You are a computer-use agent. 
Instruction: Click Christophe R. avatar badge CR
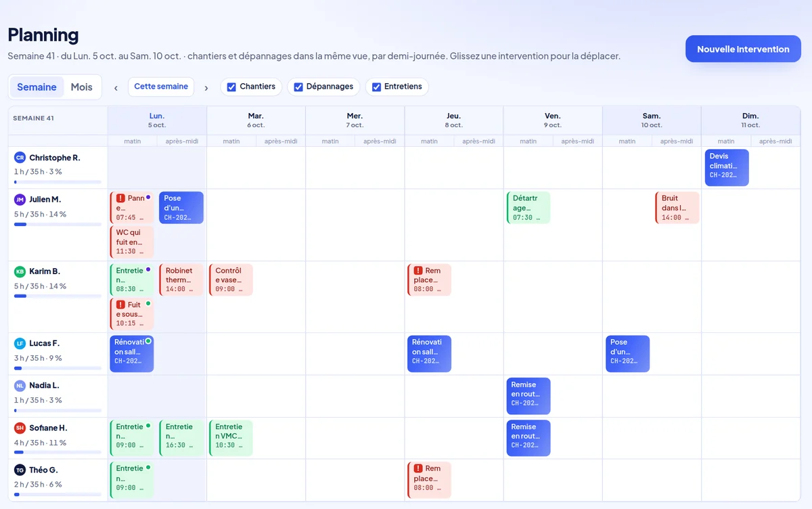20,158
